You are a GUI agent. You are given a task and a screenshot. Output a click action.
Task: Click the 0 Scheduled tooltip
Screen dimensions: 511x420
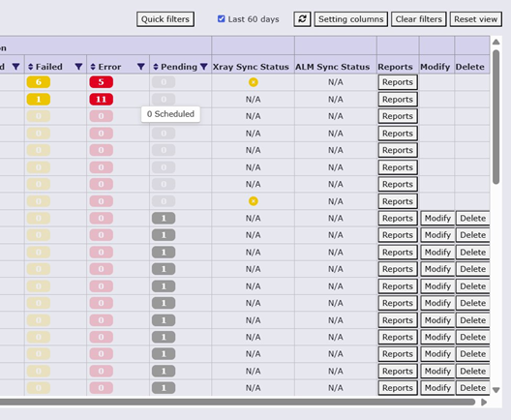(170, 114)
